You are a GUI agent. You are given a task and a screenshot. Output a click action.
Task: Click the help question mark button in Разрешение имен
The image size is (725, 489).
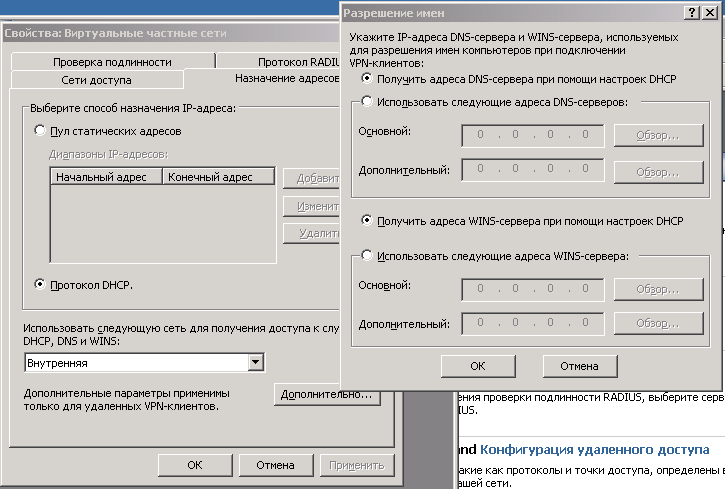pyautogui.click(x=691, y=13)
